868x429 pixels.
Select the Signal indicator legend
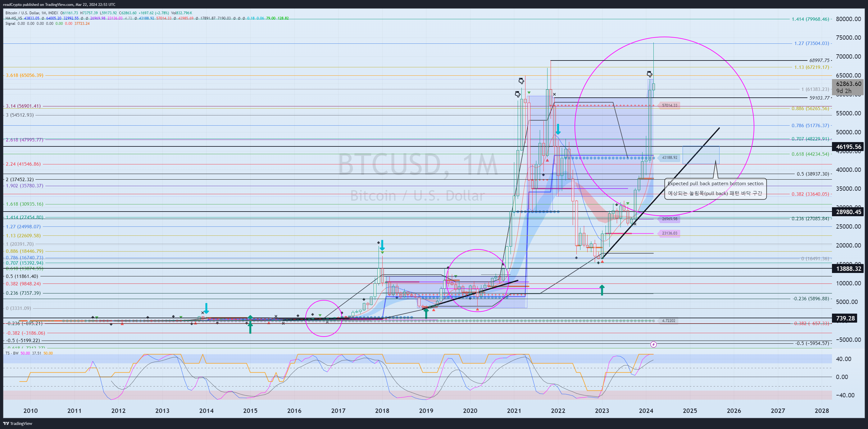11,24
